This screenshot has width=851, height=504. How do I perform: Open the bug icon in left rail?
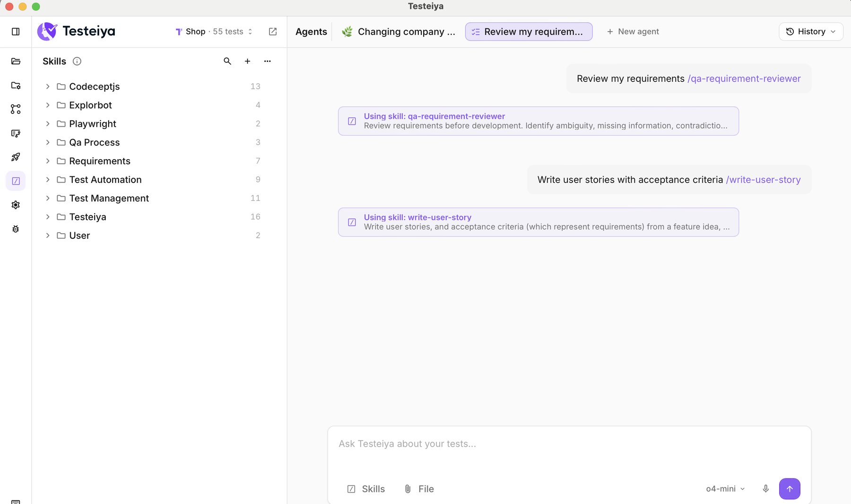pos(16,229)
